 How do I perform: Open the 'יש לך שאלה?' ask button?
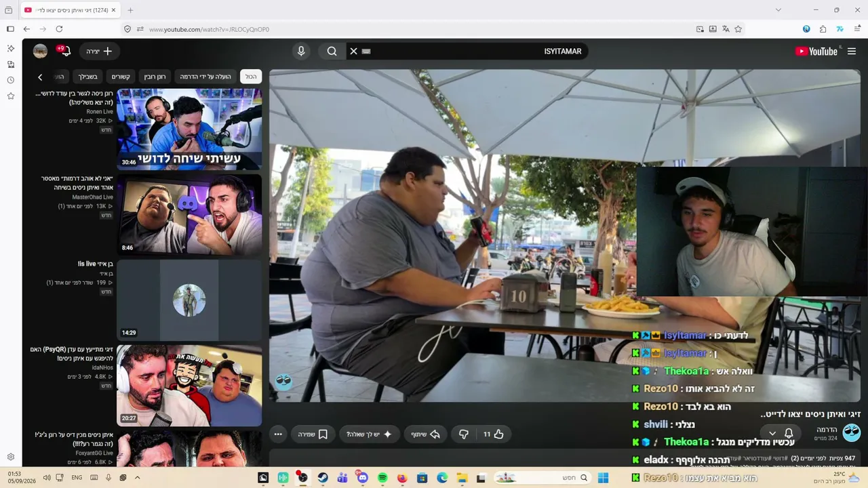point(369,434)
